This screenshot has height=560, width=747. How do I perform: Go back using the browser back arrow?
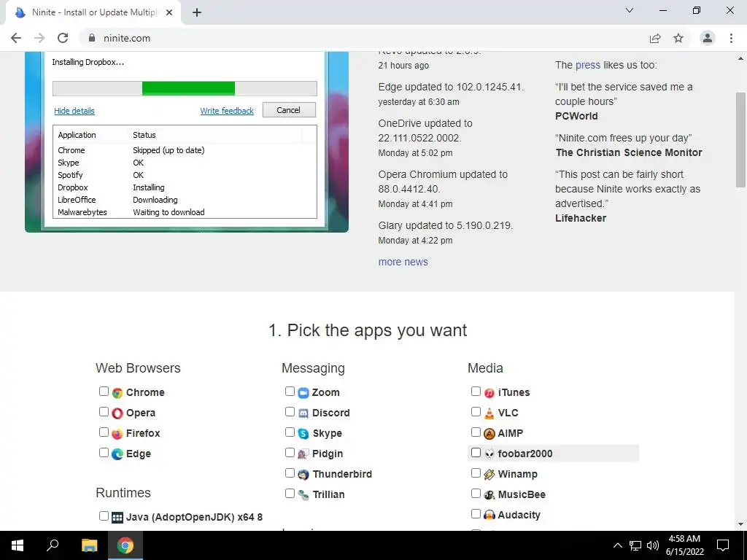[x=16, y=38]
